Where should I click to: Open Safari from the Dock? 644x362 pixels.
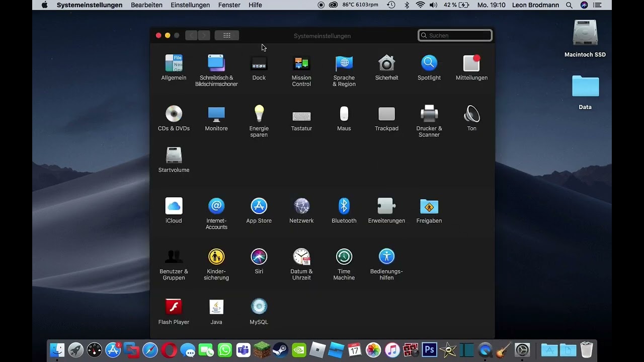pyautogui.click(x=150, y=350)
